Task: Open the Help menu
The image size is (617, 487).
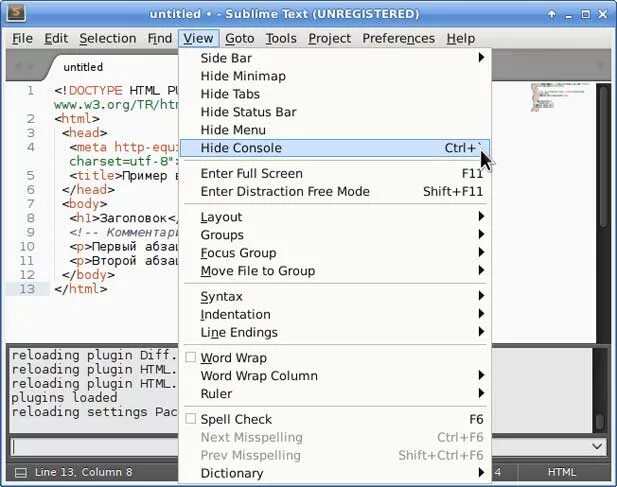Action: click(x=461, y=39)
